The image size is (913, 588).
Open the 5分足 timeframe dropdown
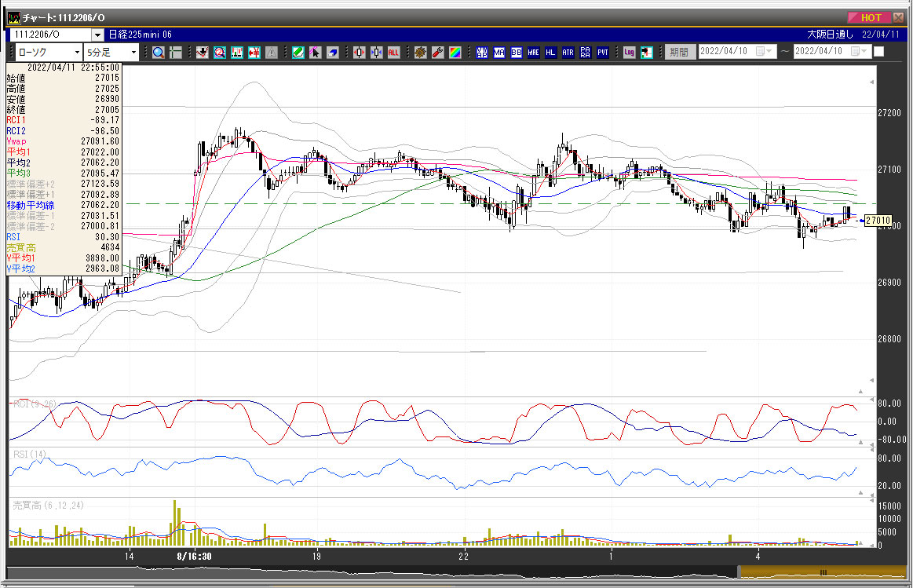pyautogui.click(x=133, y=53)
